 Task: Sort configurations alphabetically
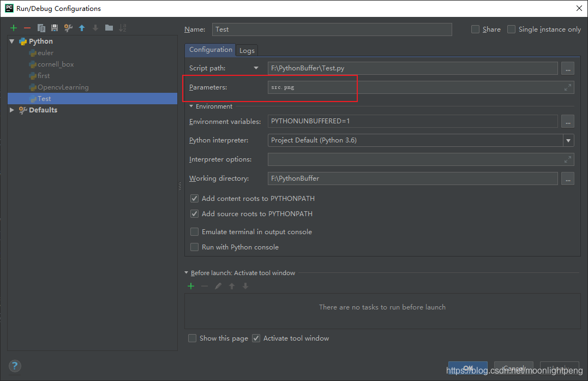click(123, 28)
